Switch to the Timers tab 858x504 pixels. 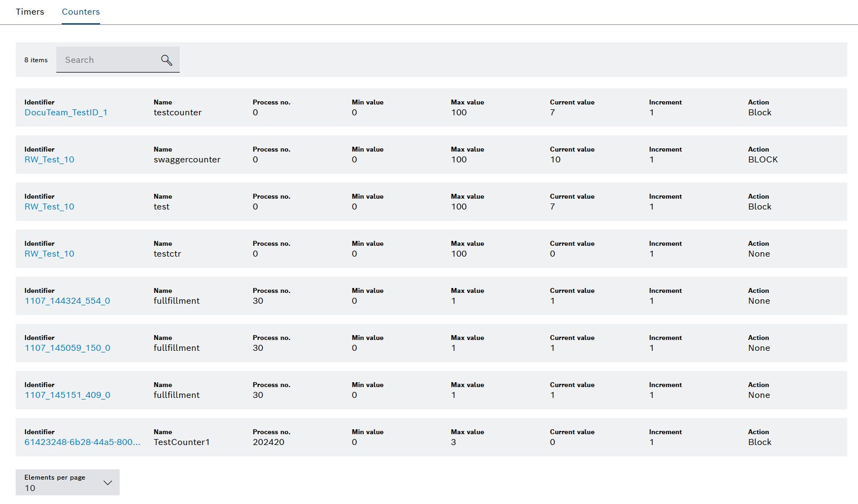tap(30, 12)
